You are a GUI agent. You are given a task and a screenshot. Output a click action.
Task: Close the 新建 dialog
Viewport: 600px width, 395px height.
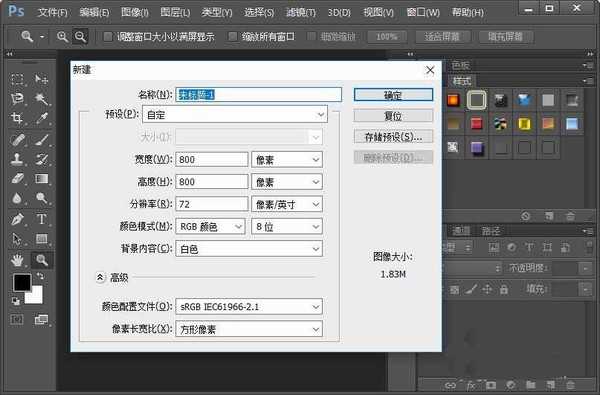pyautogui.click(x=430, y=70)
